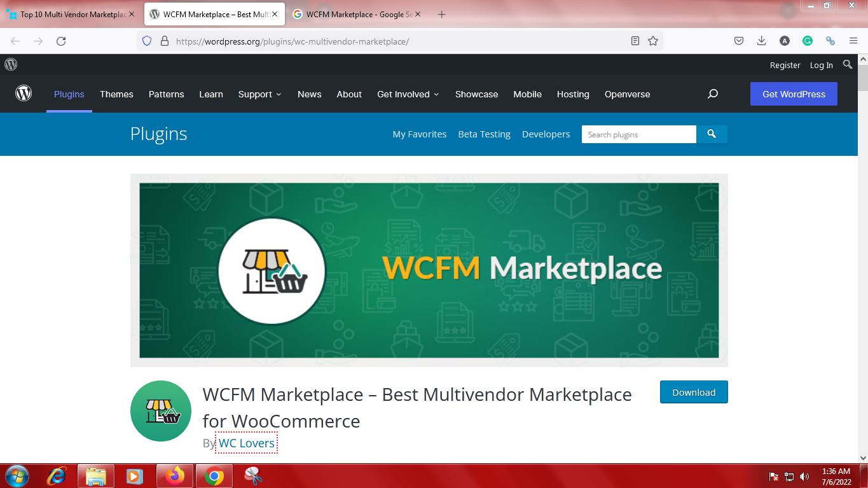Click the Grammarly extension icon
868x488 pixels.
point(807,41)
